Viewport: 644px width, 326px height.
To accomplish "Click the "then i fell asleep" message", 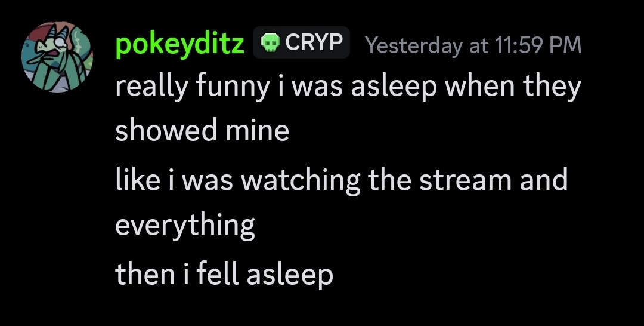I will (224, 274).
